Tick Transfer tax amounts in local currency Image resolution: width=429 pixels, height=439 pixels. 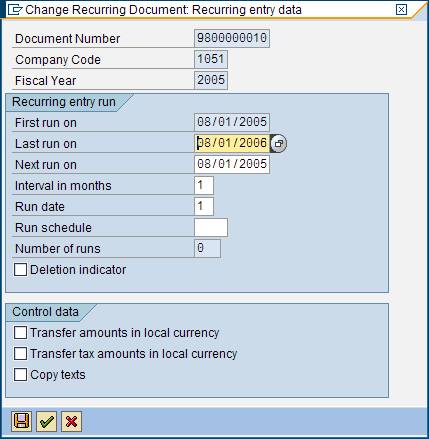click(20, 353)
